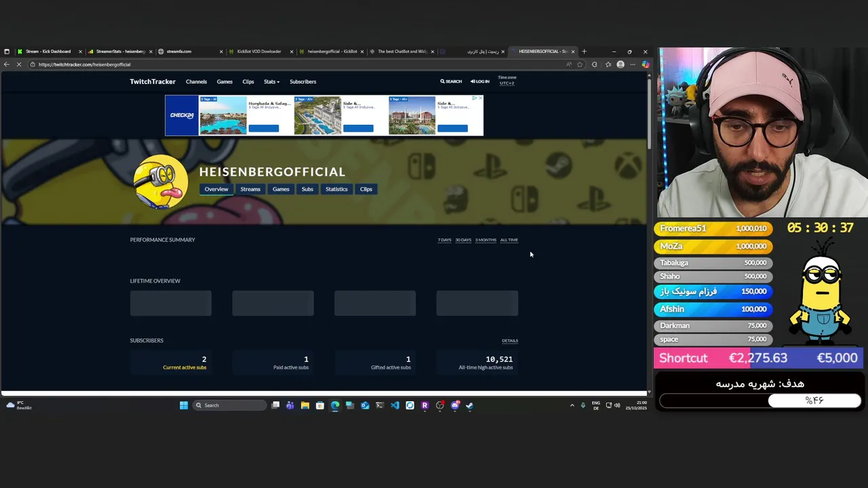This screenshot has width=868, height=488.
Task: Switch to the Streams tab
Action: pos(250,189)
